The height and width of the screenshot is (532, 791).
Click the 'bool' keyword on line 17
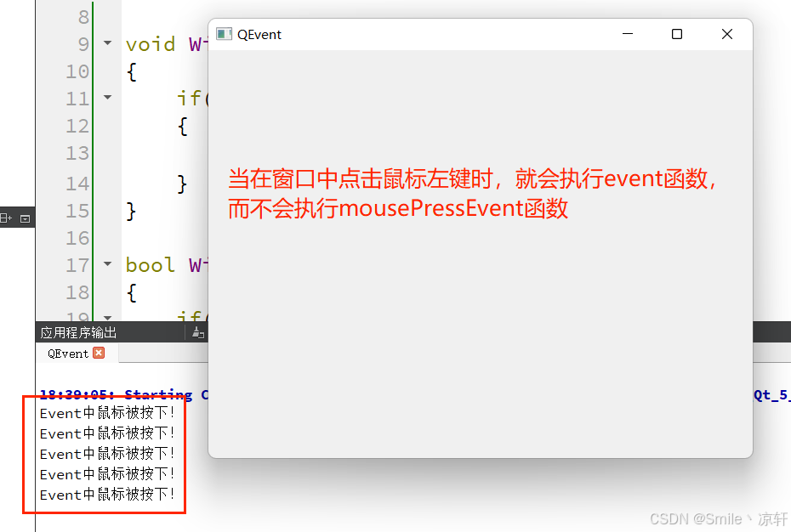(151, 265)
